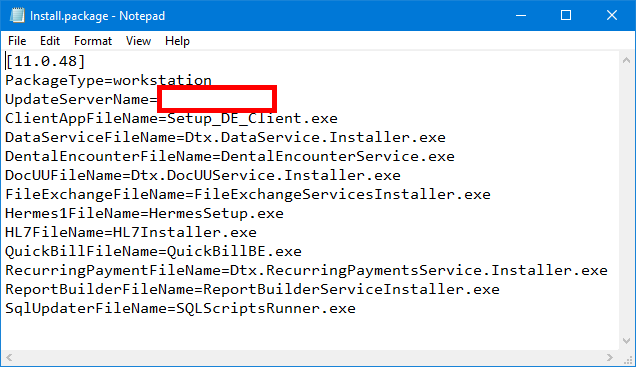
Task: Click the Notepad app icon in title bar
Action: coord(17,15)
